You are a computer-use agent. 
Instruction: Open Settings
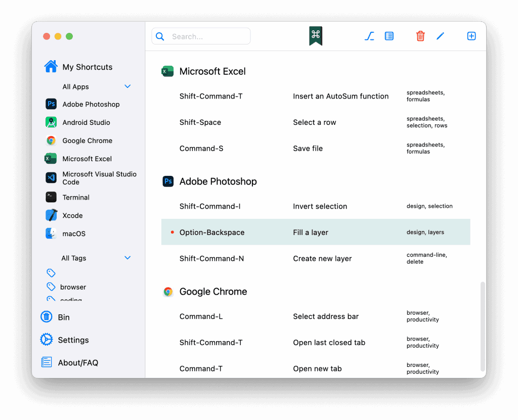coord(73,340)
